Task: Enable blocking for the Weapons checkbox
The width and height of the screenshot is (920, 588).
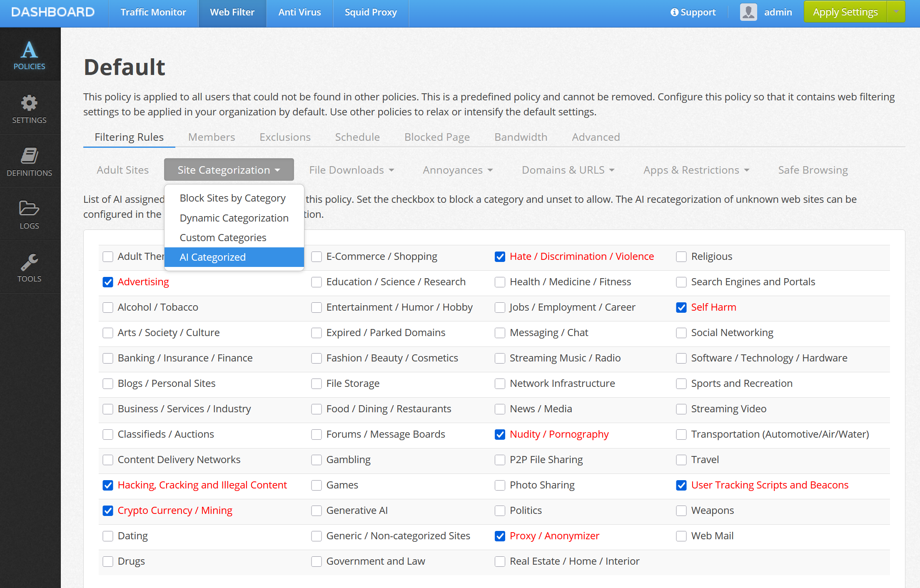Action: pyautogui.click(x=681, y=511)
